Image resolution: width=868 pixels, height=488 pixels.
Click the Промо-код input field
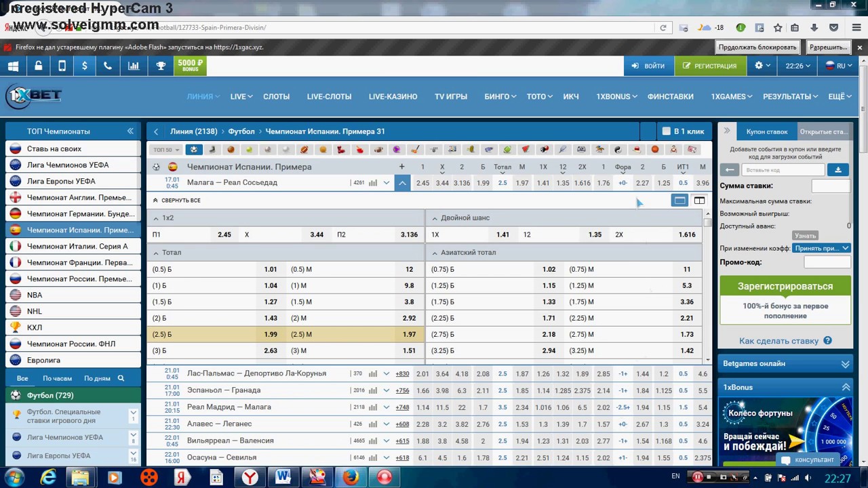827,262
